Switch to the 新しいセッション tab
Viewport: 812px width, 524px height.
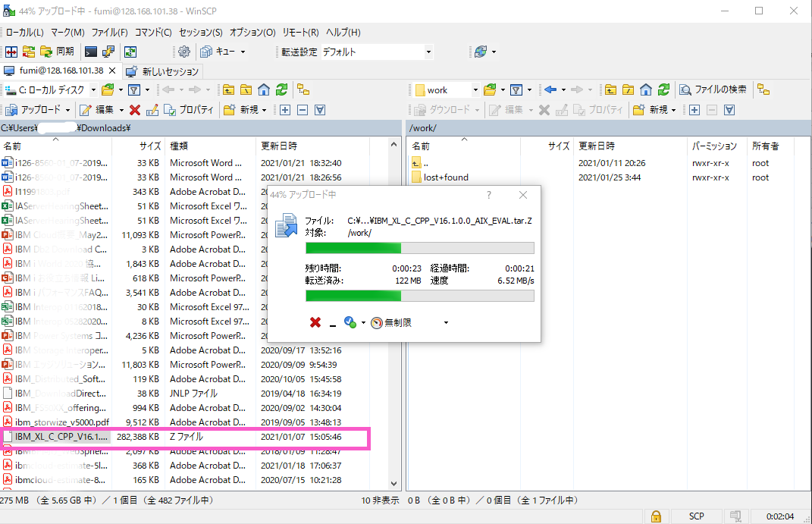tap(162, 71)
